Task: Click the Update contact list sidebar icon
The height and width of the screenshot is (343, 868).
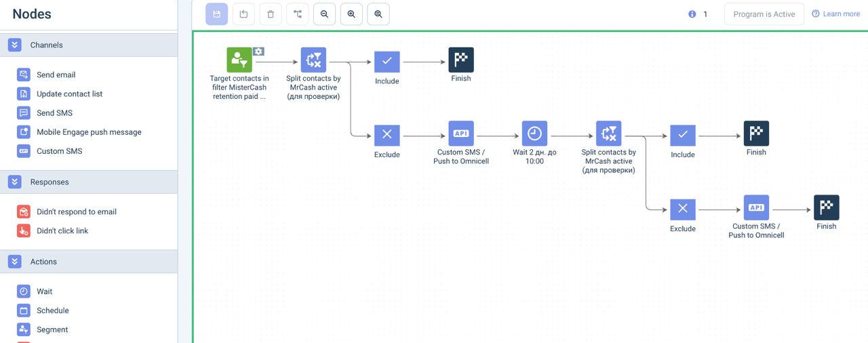Action: point(24,94)
